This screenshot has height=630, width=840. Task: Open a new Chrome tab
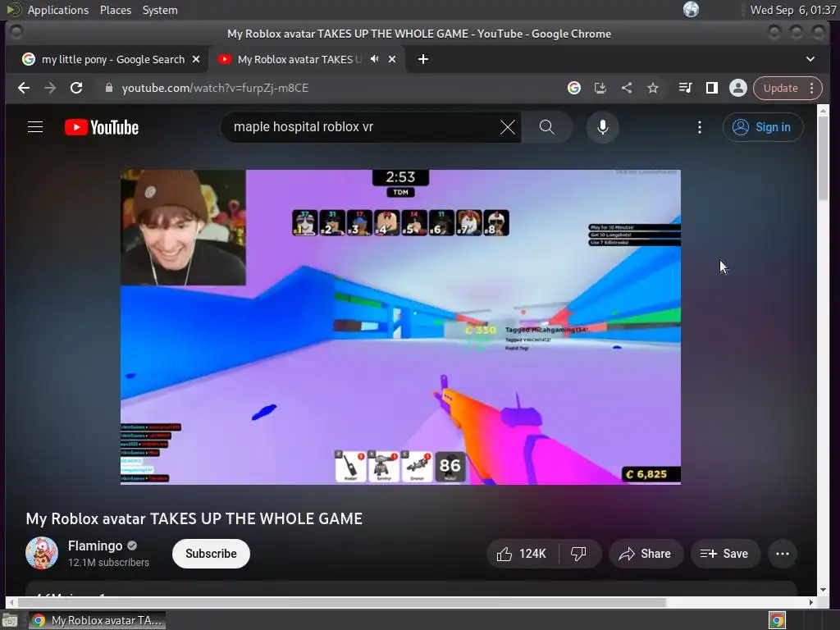(423, 59)
